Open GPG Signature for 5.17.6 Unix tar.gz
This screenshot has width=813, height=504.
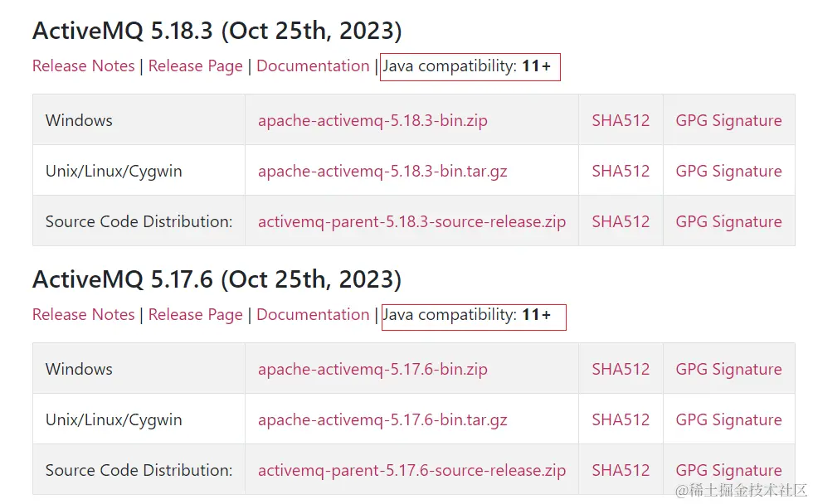728,420
